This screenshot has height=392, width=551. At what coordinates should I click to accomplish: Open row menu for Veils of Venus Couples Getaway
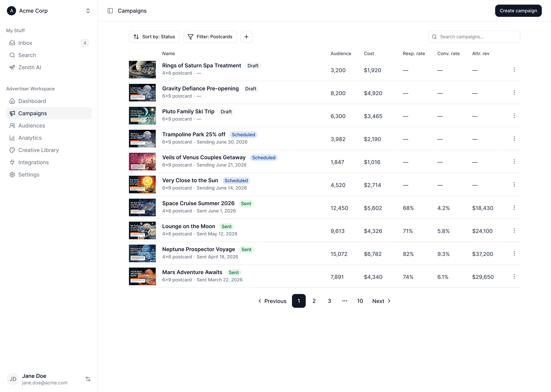(x=514, y=161)
